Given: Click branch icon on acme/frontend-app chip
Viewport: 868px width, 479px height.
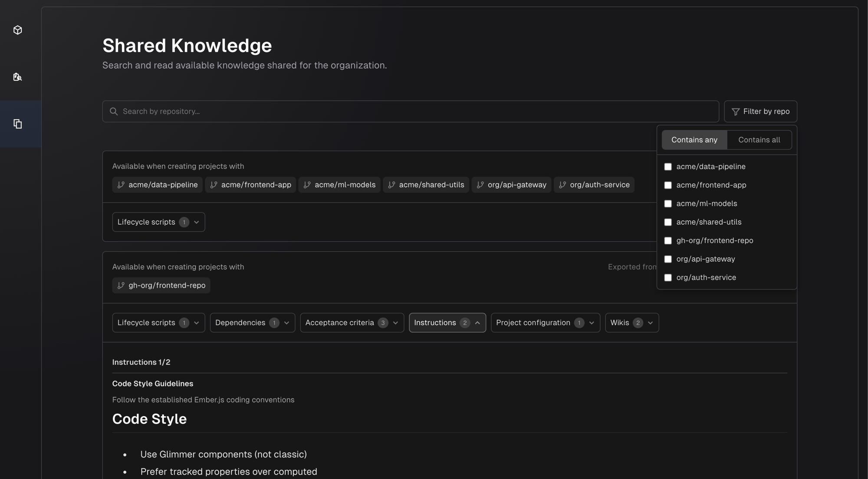Looking at the screenshot, I should pyautogui.click(x=214, y=185).
